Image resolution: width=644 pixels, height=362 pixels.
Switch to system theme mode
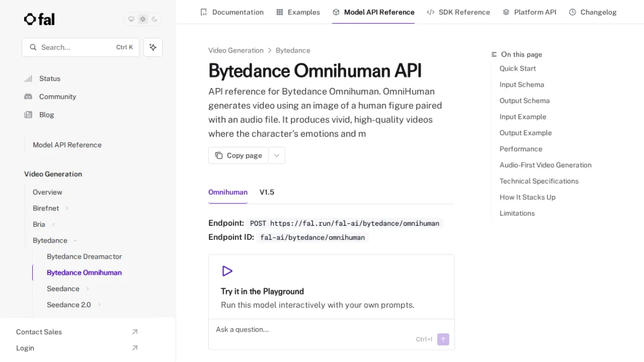131,19
